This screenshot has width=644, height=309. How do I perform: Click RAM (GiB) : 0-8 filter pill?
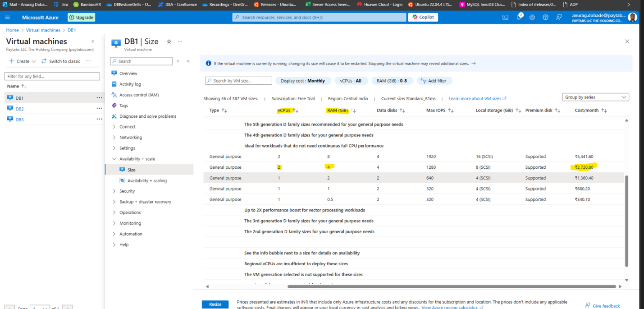click(392, 81)
